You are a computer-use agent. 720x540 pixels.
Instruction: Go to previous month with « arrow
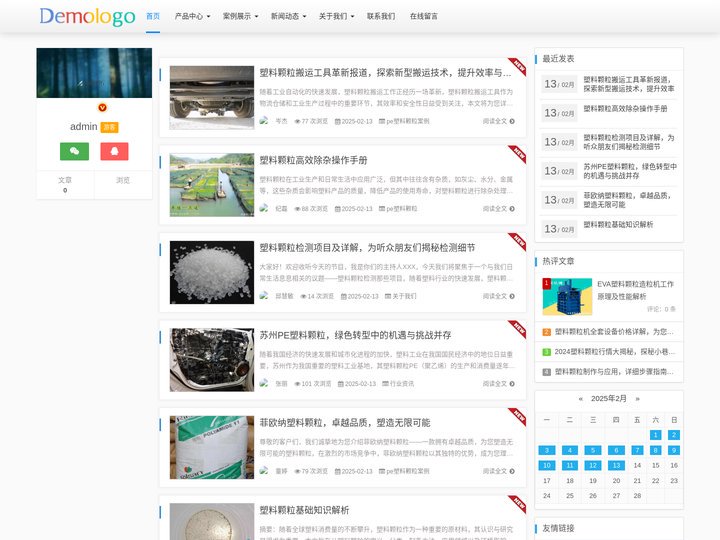(581, 399)
